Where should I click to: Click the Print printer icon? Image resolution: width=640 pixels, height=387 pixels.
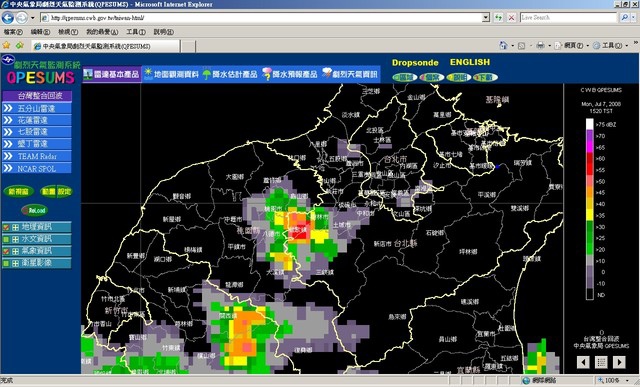(540, 45)
